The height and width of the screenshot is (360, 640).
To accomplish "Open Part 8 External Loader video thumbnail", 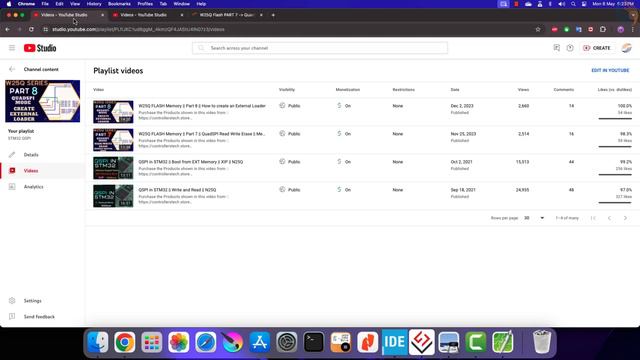I will tap(113, 112).
